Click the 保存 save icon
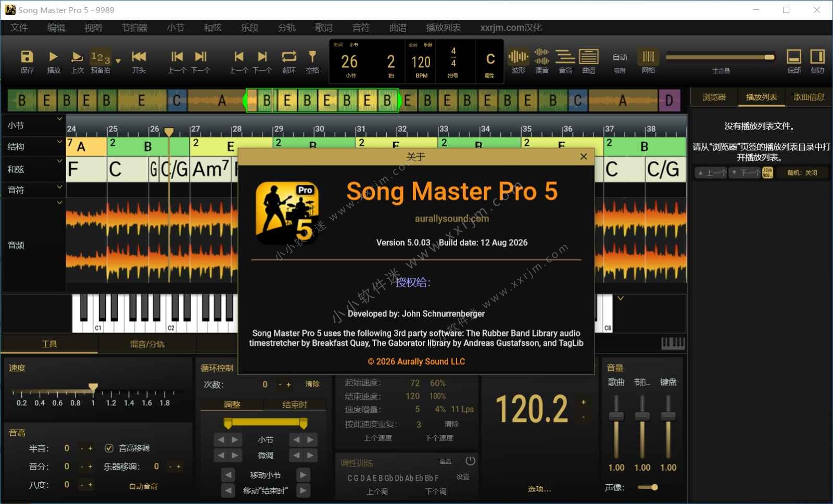Viewport: 833px width, 504px height. [27, 57]
